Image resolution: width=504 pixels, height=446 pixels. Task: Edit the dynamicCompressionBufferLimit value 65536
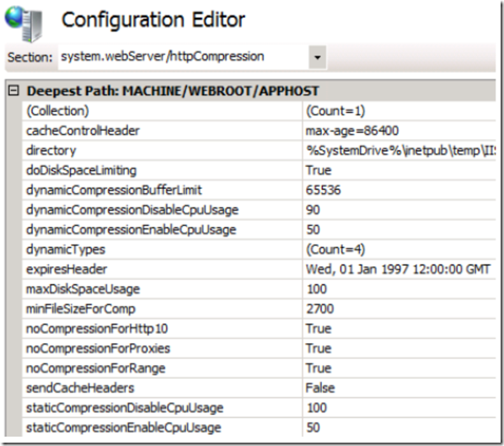323,190
